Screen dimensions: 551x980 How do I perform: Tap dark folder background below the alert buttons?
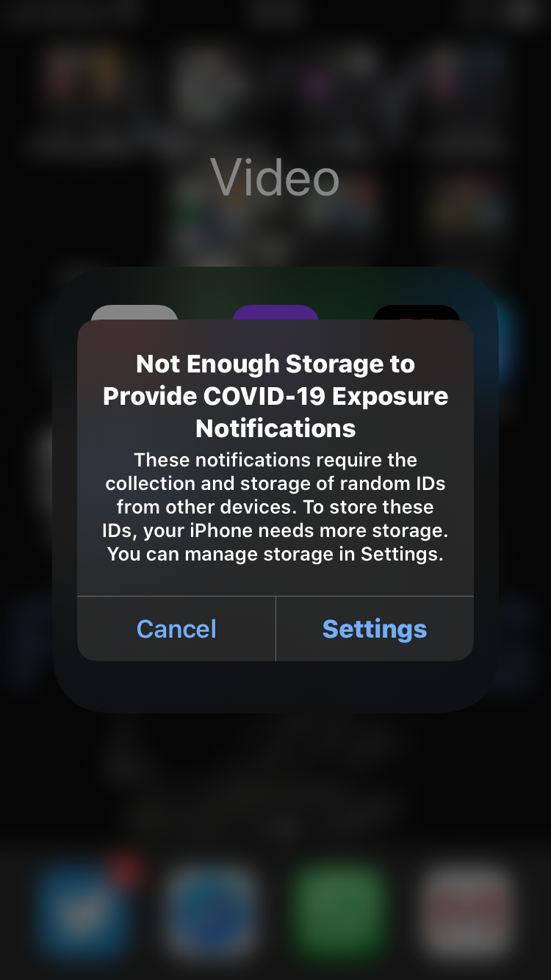[x=275, y=686]
